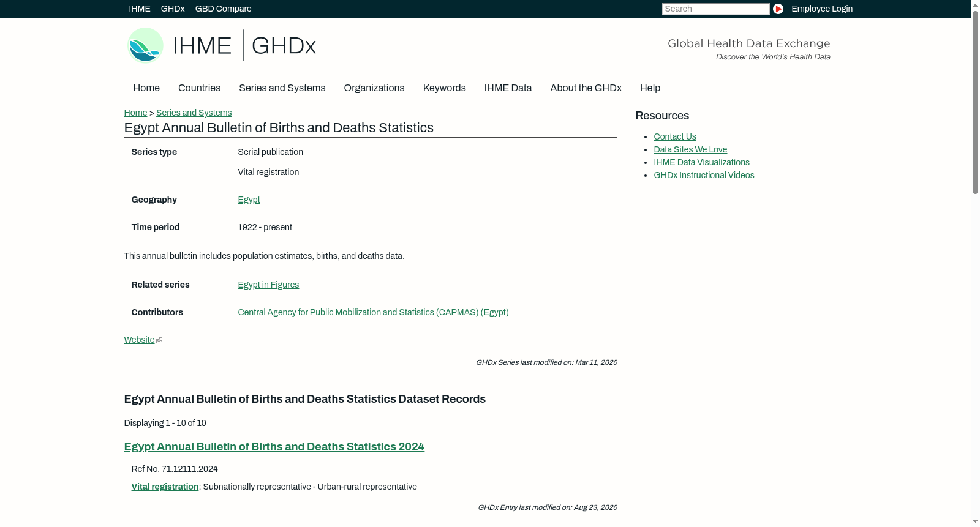980x527 pixels.
Task: Open the Employee Login link
Action: click(x=822, y=9)
